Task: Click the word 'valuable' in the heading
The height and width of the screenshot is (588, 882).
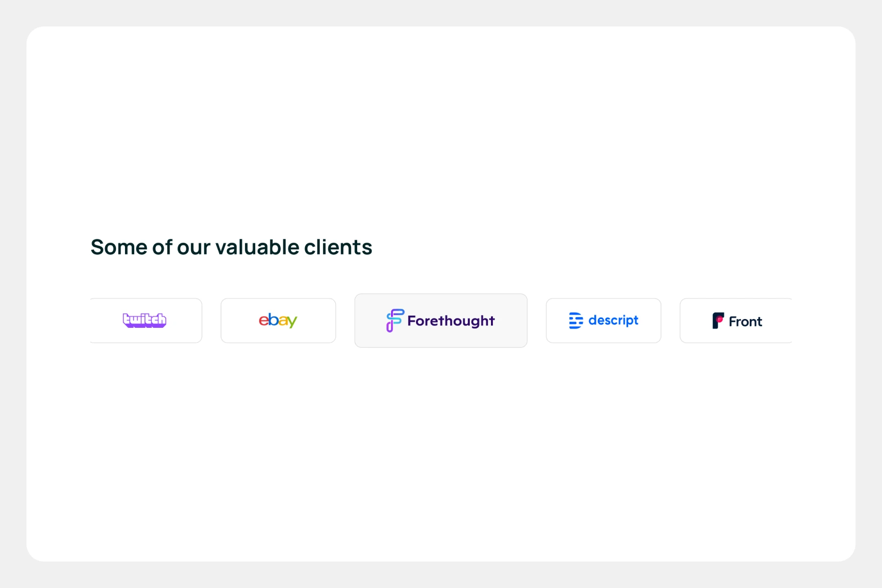Action: coord(257,247)
